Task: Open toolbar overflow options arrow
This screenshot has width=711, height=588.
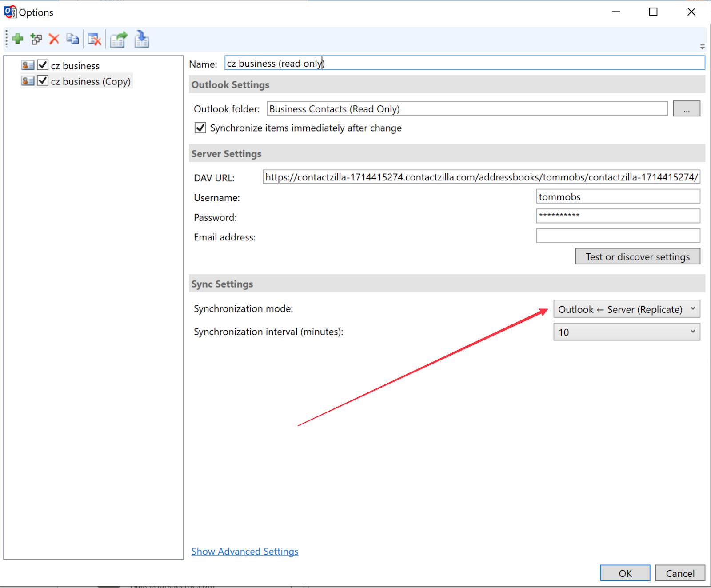Action: 702,47
